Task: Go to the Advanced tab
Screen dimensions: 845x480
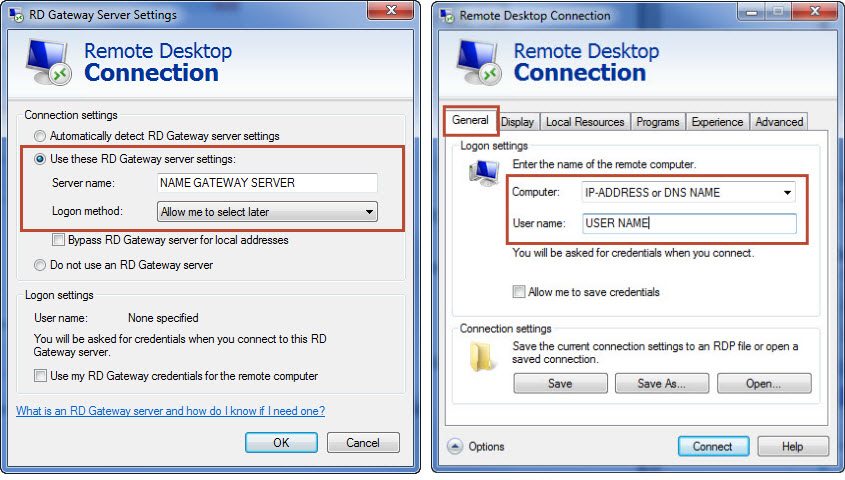Action: pos(779,122)
